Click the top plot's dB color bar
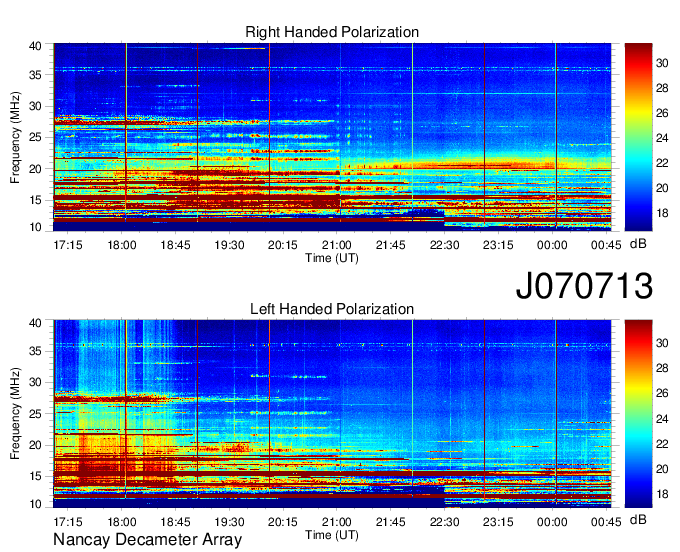 point(638,137)
